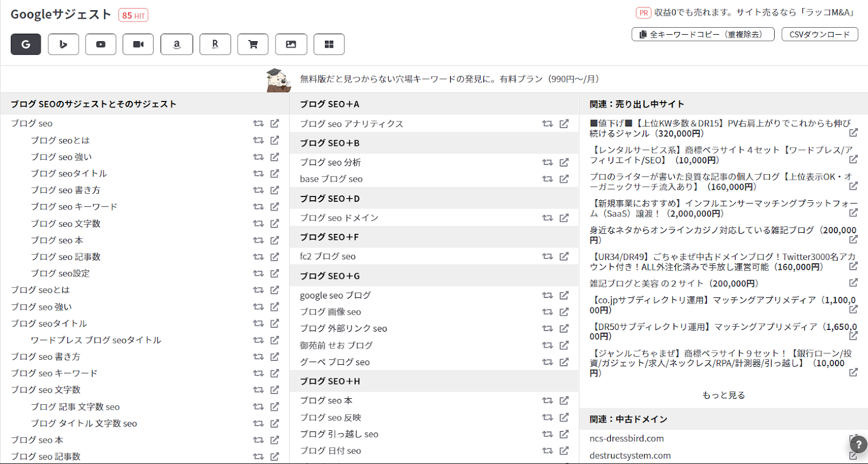Select keyword ブログ seo 記事数 indented row
This screenshot has width=868, height=464.
click(x=66, y=257)
